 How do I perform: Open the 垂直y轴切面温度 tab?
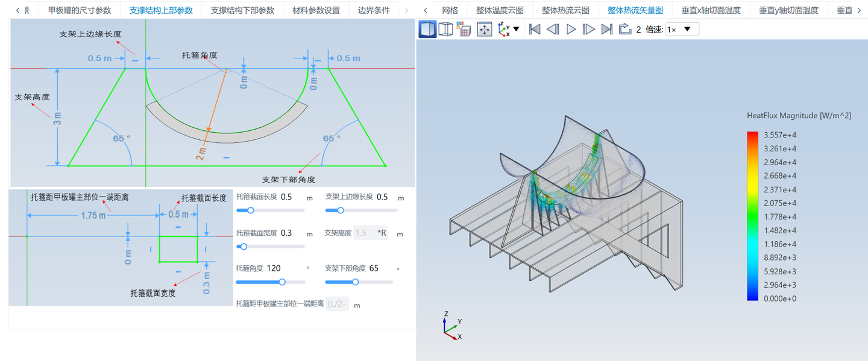(788, 10)
